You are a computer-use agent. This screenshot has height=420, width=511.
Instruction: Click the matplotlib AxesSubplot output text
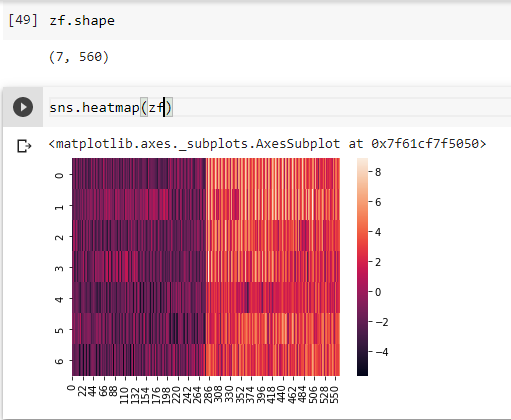pos(267,144)
